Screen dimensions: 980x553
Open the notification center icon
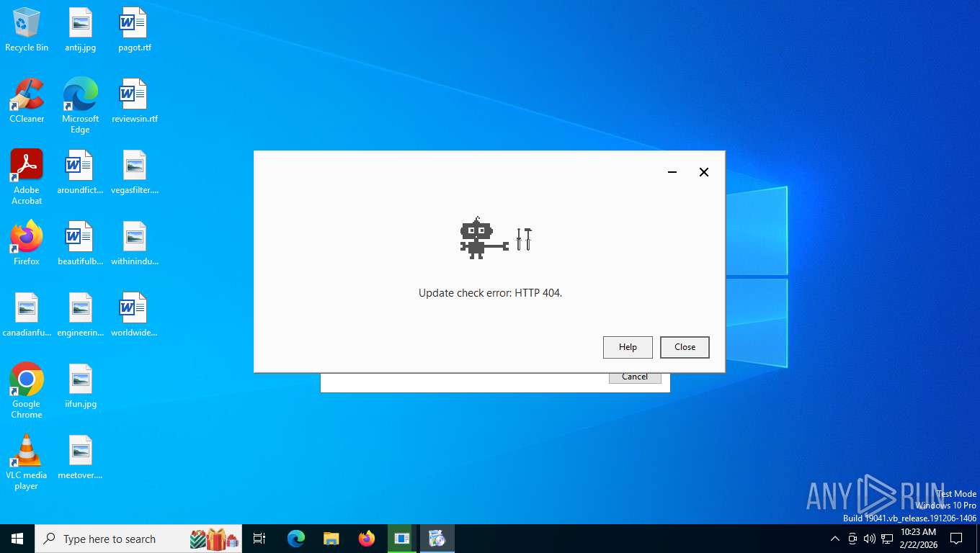pyautogui.click(x=957, y=539)
